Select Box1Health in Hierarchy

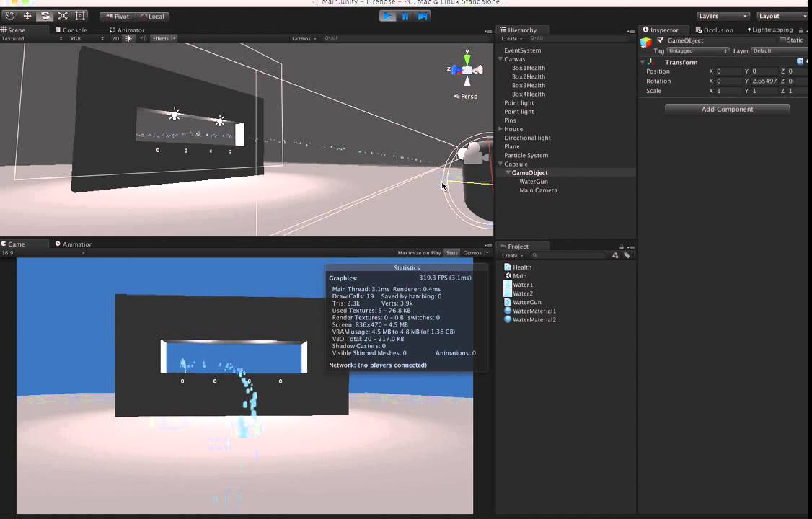click(x=528, y=68)
